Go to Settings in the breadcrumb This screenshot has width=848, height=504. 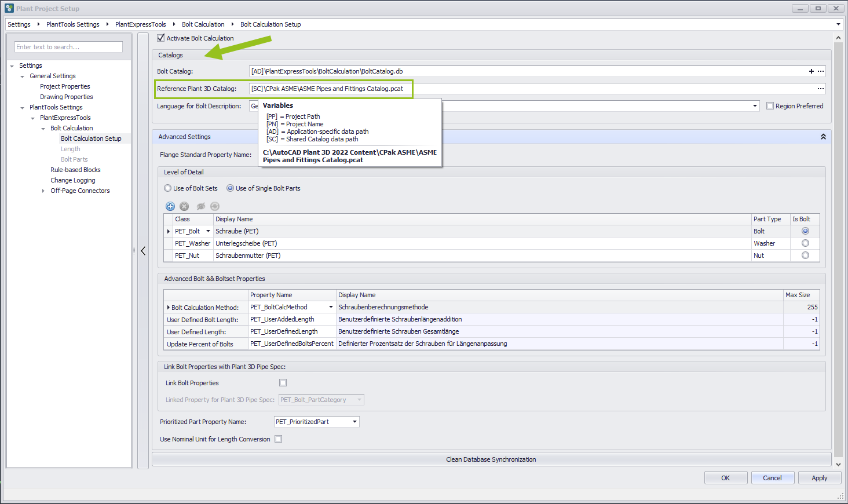[x=19, y=24]
